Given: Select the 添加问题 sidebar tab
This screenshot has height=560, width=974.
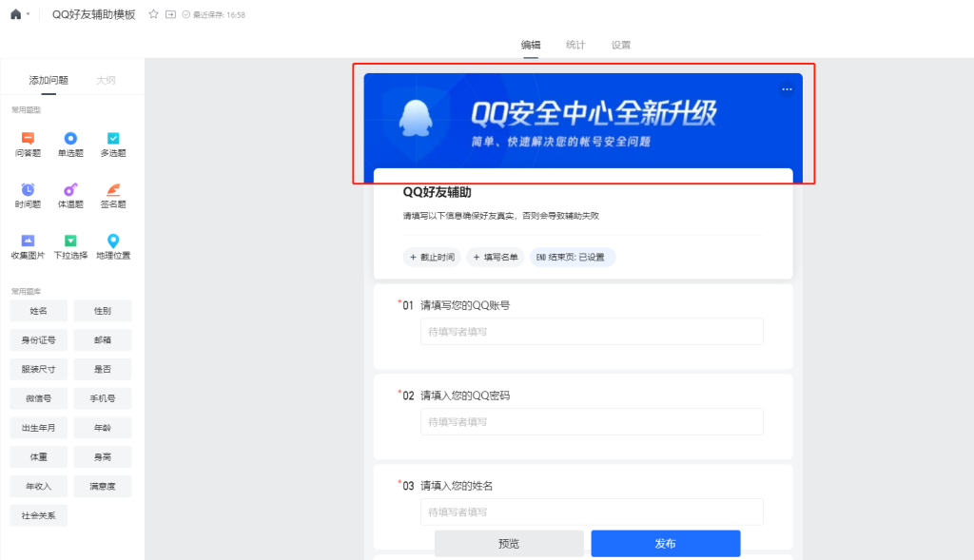Looking at the screenshot, I should coord(49,80).
